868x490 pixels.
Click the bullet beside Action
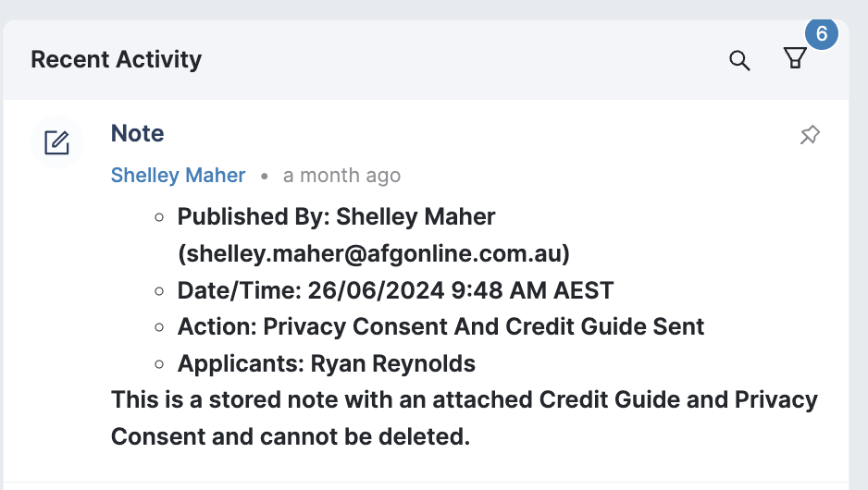[x=159, y=327]
